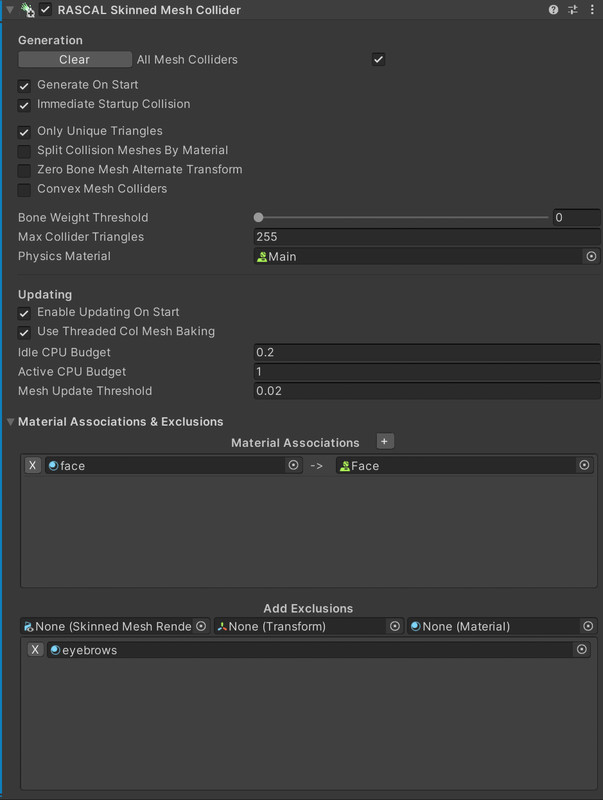The width and height of the screenshot is (603, 800).
Task: Open the Skinned Mesh Renderer exclusion picker
Action: [200, 627]
